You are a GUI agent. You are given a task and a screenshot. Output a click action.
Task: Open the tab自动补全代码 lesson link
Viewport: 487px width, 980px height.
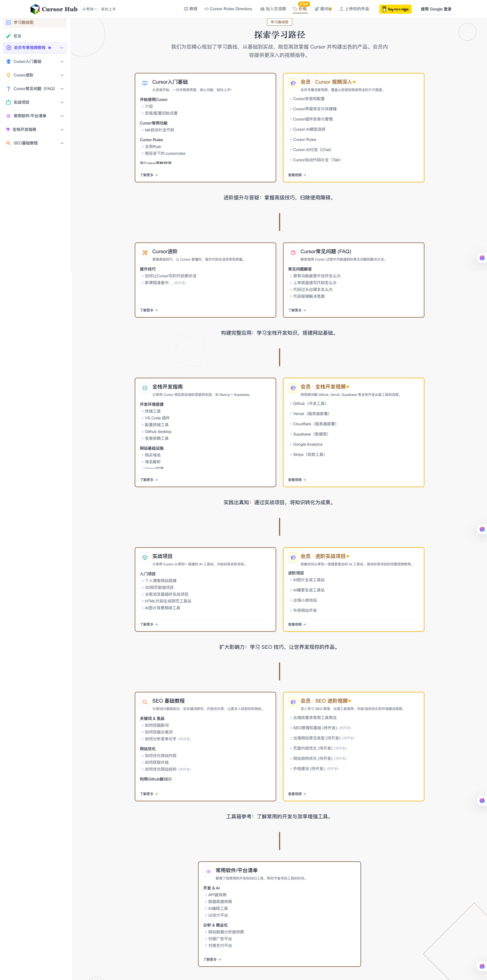point(159,130)
